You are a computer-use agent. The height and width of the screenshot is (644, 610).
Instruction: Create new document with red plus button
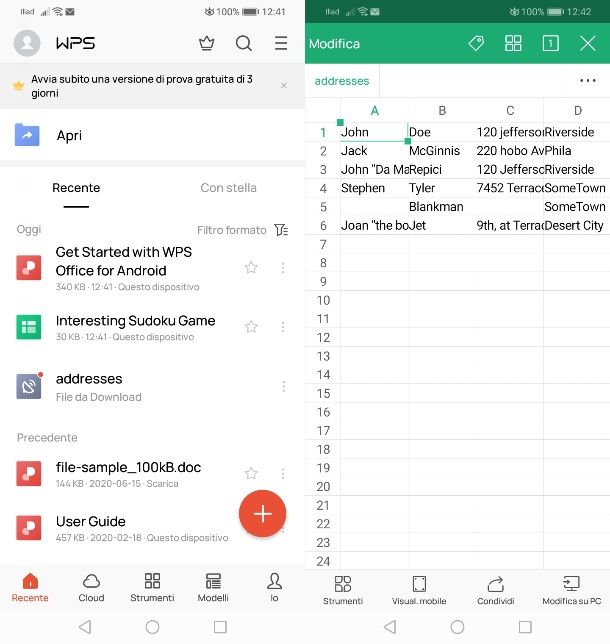(x=262, y=513)
